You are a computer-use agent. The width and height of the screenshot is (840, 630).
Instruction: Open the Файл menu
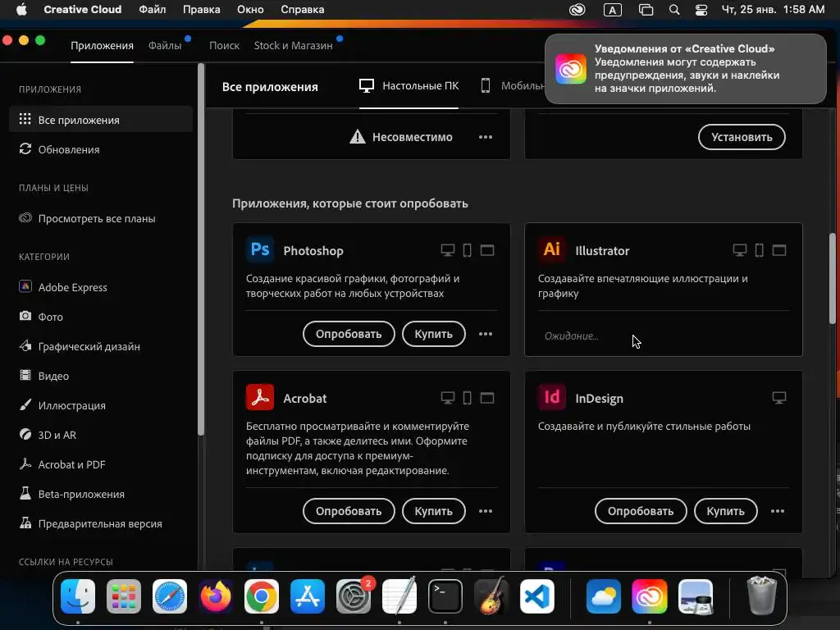[x=152, y=10]
